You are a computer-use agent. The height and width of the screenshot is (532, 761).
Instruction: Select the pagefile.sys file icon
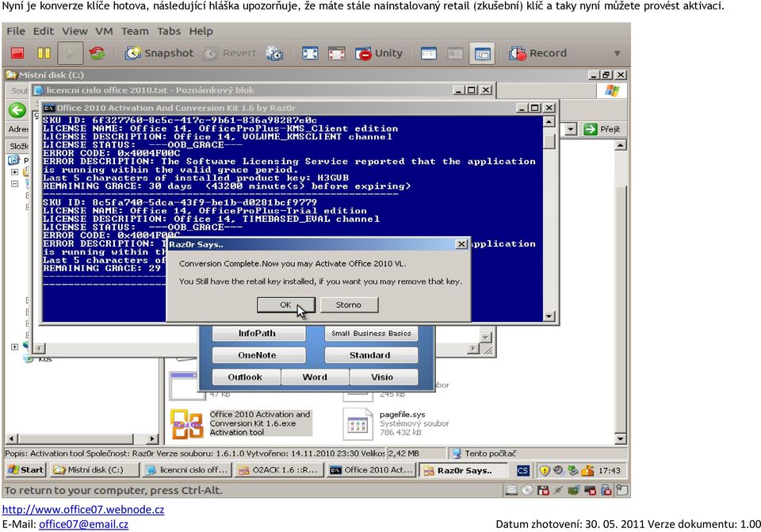tap(358, 424)
